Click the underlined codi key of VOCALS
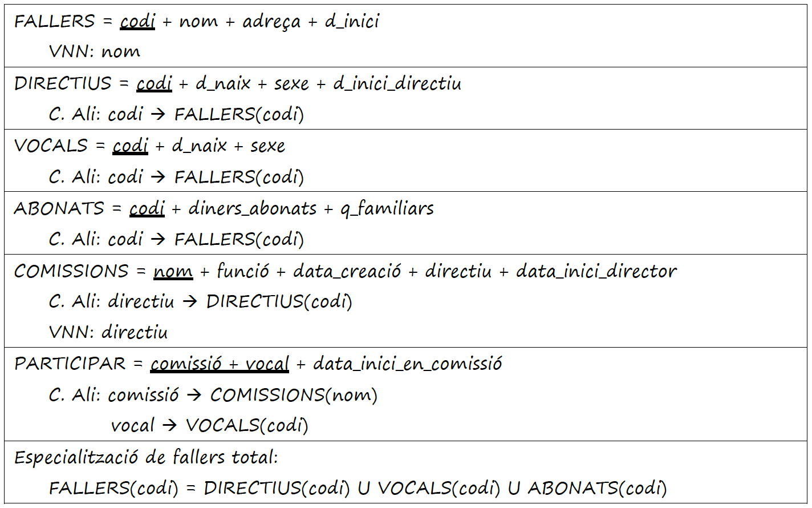 point(130,146)
